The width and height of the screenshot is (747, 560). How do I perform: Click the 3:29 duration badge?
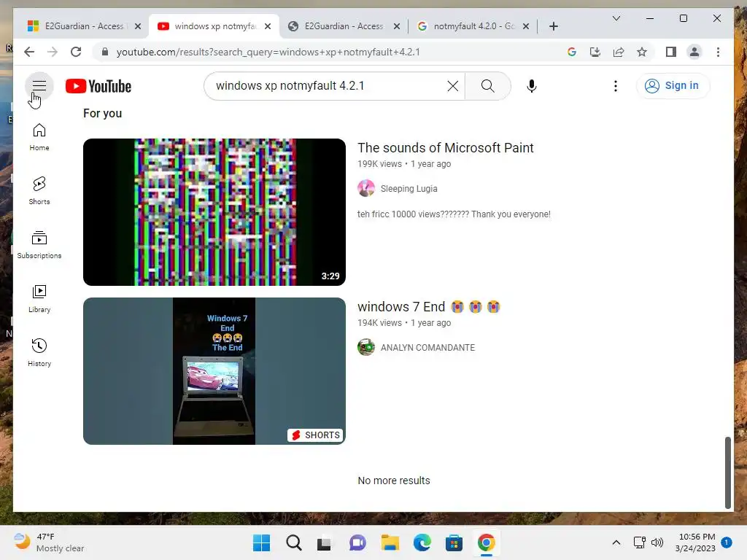(x=330, y=276)
